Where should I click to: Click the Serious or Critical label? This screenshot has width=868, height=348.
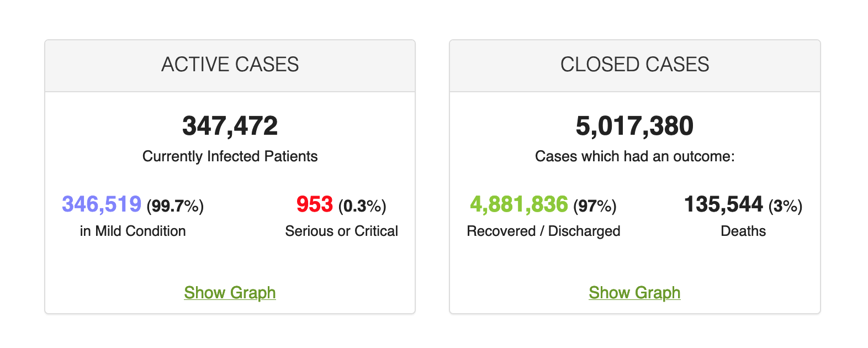[341, 231]
